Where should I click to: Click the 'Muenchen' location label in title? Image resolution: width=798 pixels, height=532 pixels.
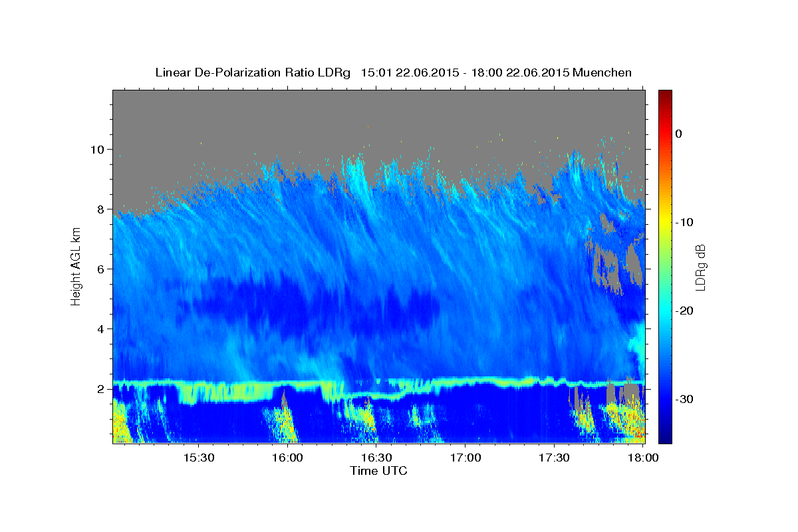602,72
